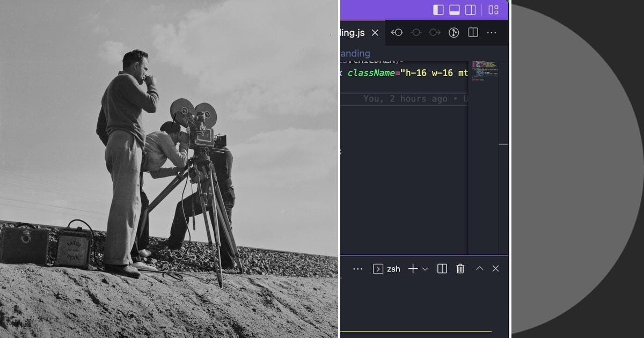Launch a new terminal with the plus icon
Viewport: 644px width, 338px height.
414,269
